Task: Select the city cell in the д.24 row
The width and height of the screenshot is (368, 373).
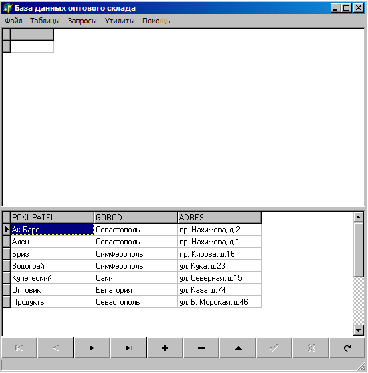Action: pyautogui.click(x=136, y=290)
